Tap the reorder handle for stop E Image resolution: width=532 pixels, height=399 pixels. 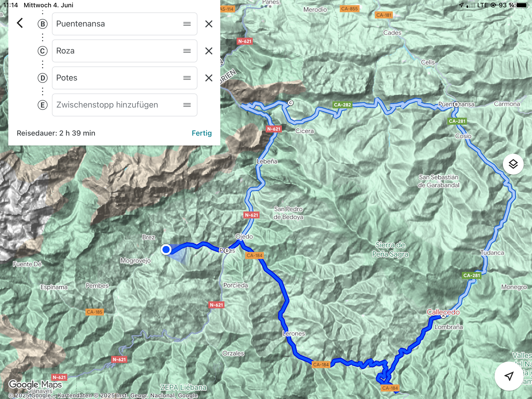[x=187, y=105]
